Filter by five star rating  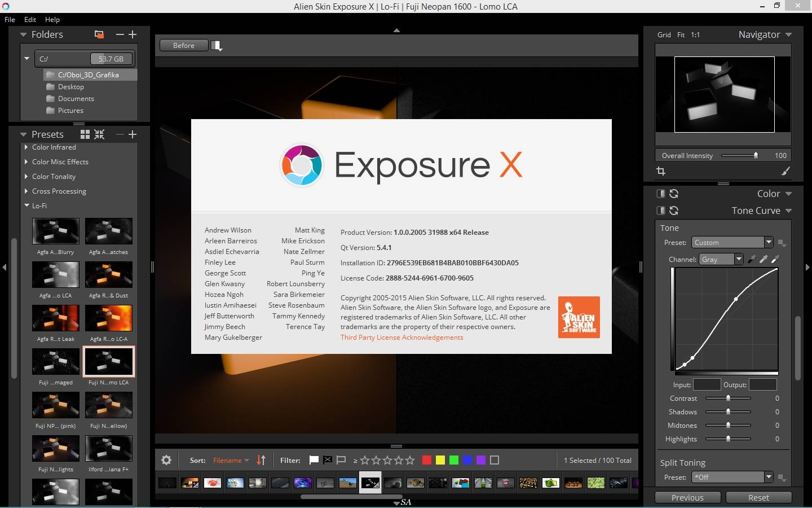[410, 460]
